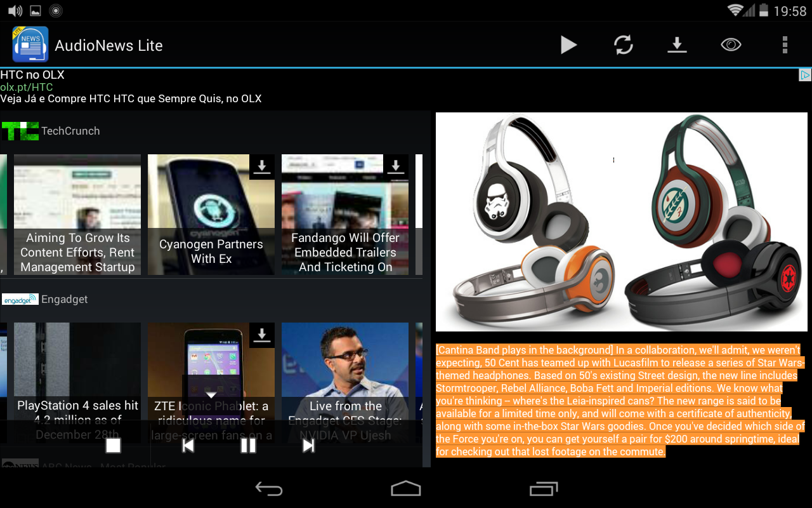Download the Fandango article audio
Image resolution: width=812 pixels, height=508 pixels.
point(395,167)
